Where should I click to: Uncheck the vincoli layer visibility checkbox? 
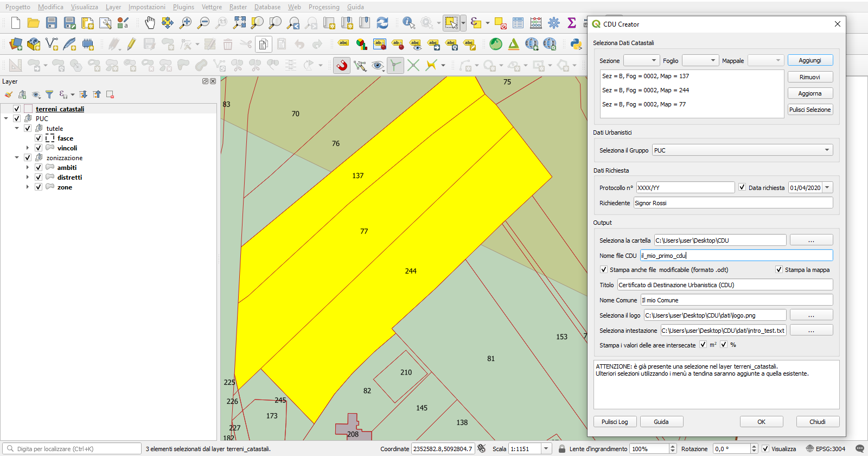(39, 148)
